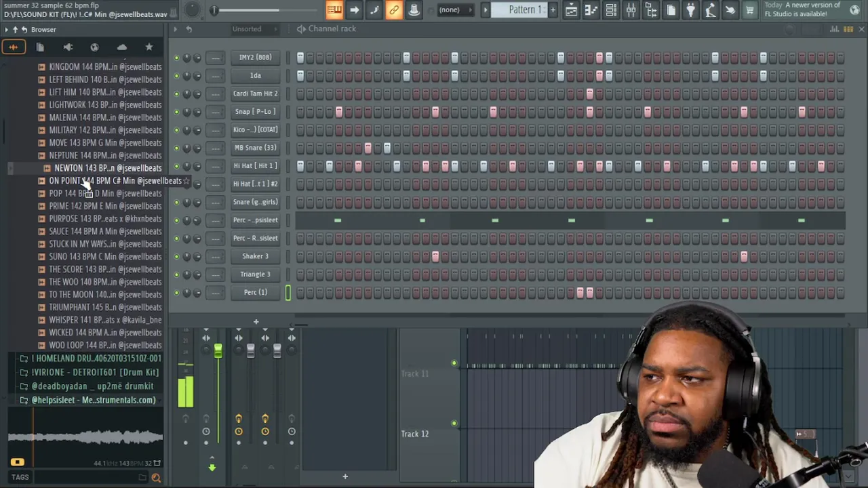868x488 pixels.
Task: Toggle mute light for Perc (1) channel
Action: coord(176,293)
